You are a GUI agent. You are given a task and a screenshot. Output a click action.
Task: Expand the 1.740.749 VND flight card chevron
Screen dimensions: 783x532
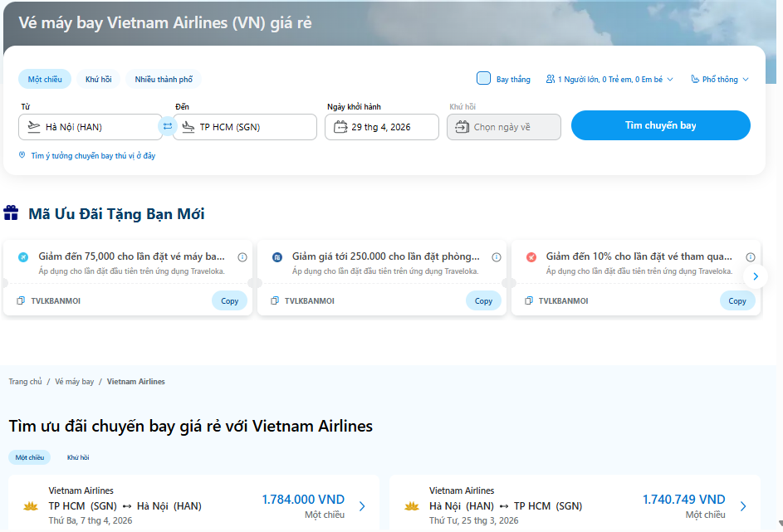(741, 505)
